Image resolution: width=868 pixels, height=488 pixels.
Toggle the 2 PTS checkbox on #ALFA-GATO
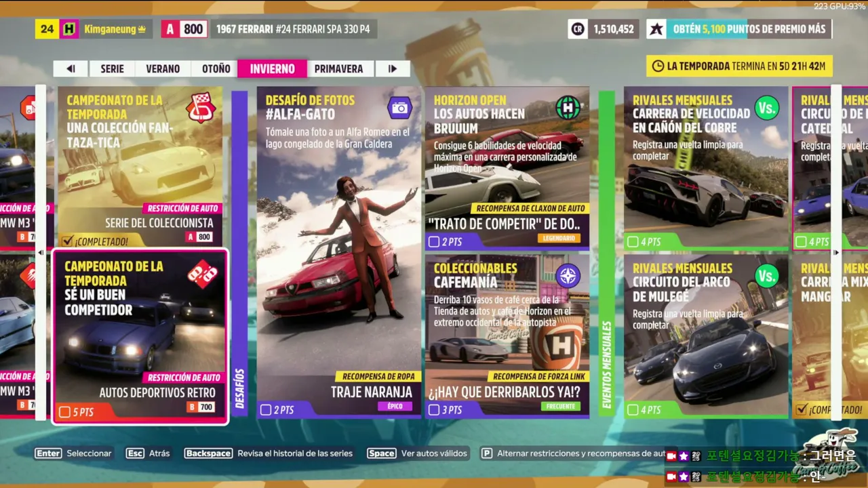point(266,410)
